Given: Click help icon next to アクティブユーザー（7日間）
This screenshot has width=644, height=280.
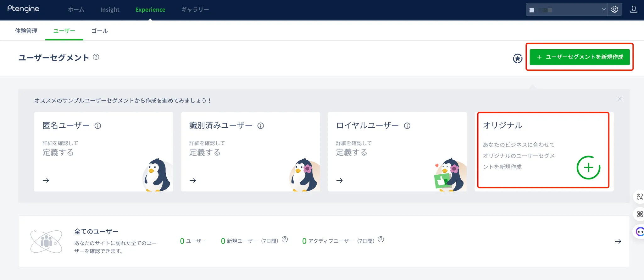Looking at the screenshot, I should coord(381,239).
